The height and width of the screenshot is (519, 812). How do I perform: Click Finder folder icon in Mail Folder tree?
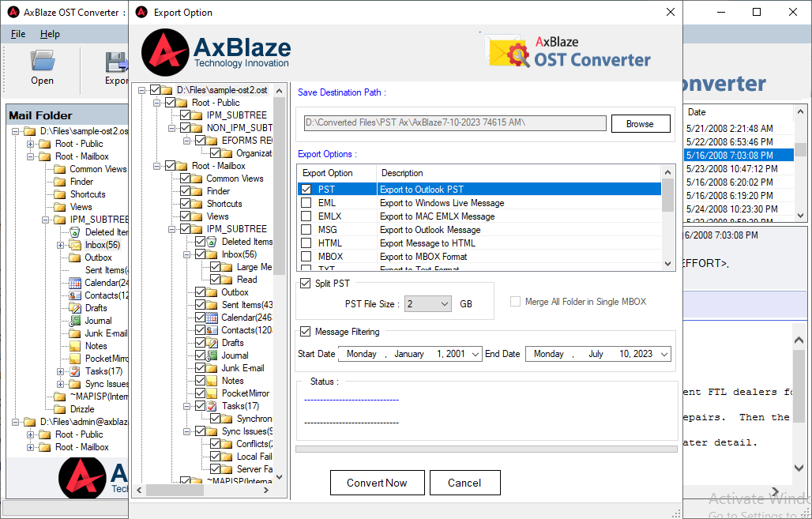61,182
